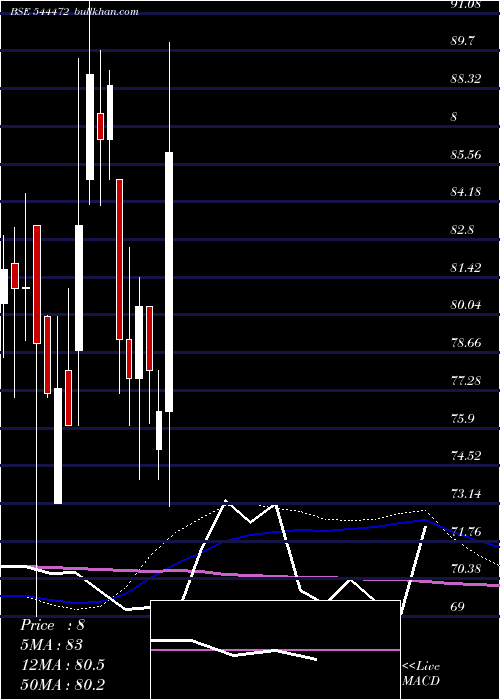Click the '12MA : 80.5' readout
This screenshot has width=500, height=700.
[62, 665]
